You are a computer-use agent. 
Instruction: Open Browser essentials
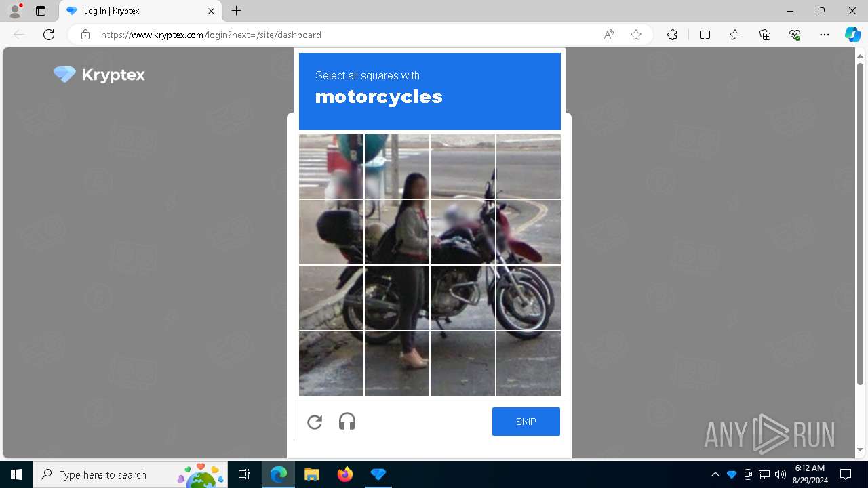[795, 35]
